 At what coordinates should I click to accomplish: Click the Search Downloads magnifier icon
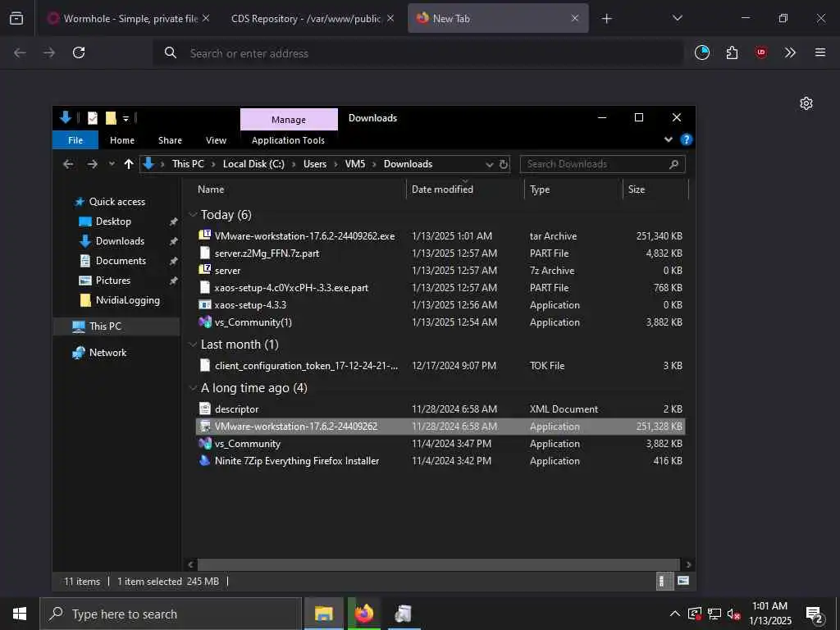[673, 164]
